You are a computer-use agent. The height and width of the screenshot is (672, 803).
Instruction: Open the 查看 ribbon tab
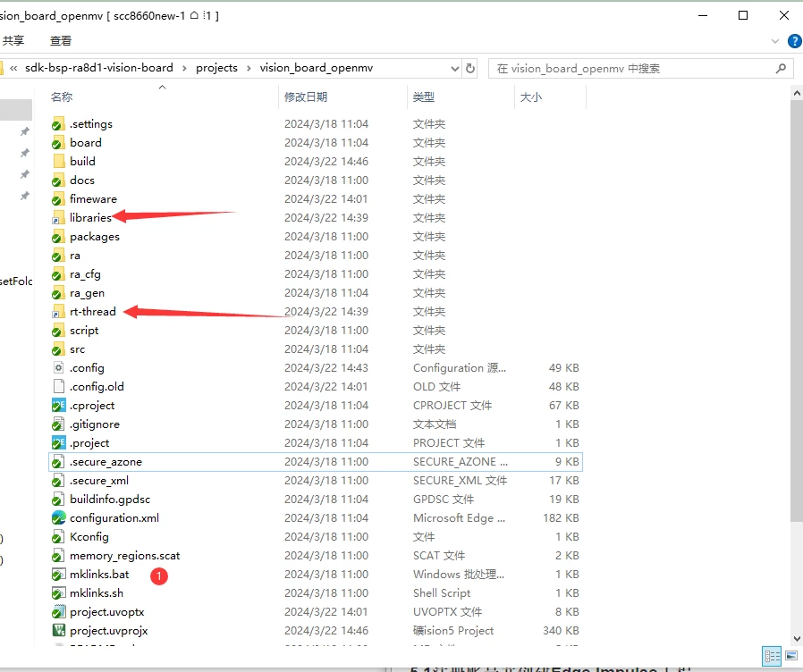point(61,41)
